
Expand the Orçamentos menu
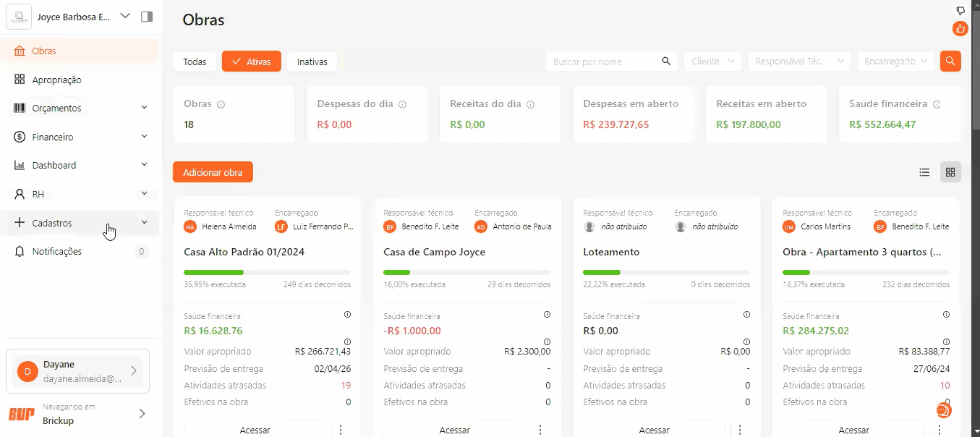tap(81, 108)
